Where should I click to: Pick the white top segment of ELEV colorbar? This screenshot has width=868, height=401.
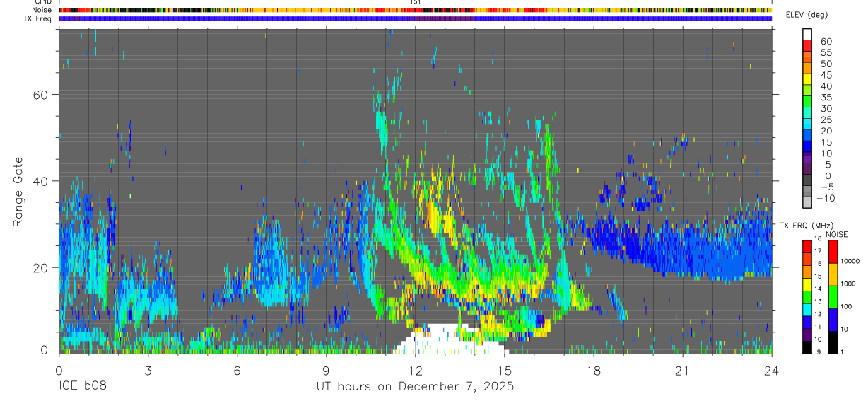[x=807, y=35]
